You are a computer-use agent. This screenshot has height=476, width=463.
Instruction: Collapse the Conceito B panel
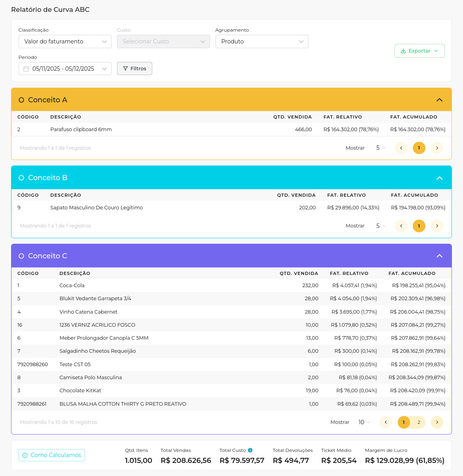click(439, 178)
